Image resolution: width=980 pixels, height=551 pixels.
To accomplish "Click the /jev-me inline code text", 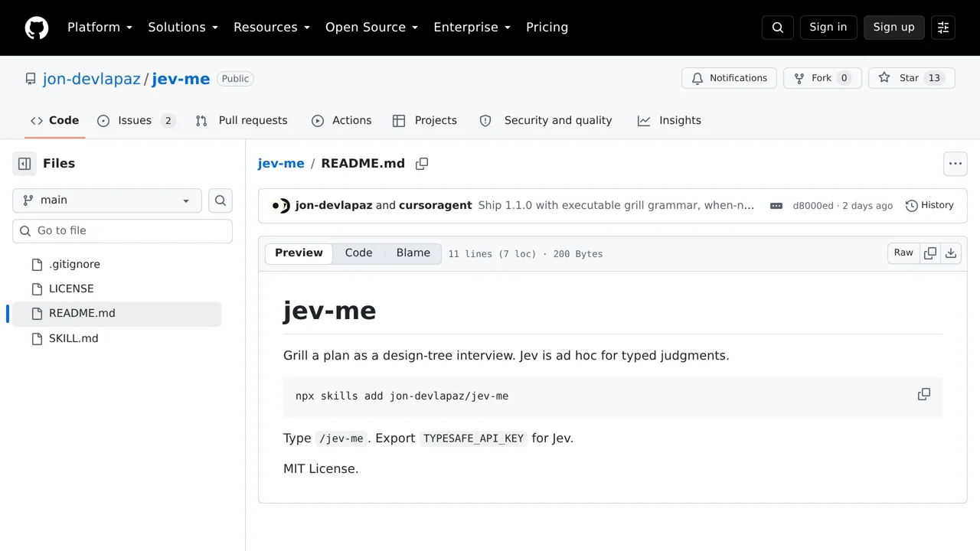I will [x=341, y=439].
